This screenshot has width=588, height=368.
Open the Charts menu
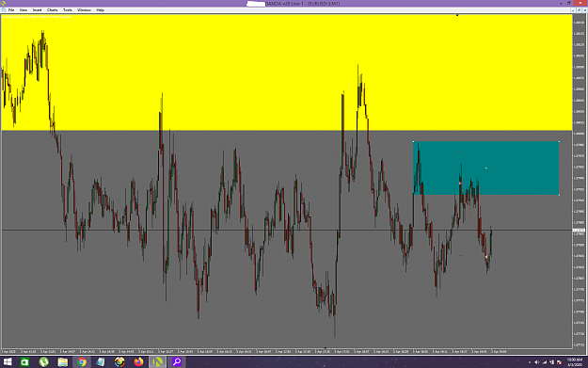tap(52, 10)
